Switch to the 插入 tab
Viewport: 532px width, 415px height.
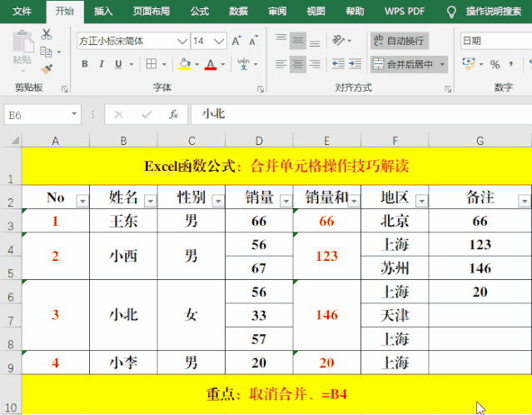point(104,11)
